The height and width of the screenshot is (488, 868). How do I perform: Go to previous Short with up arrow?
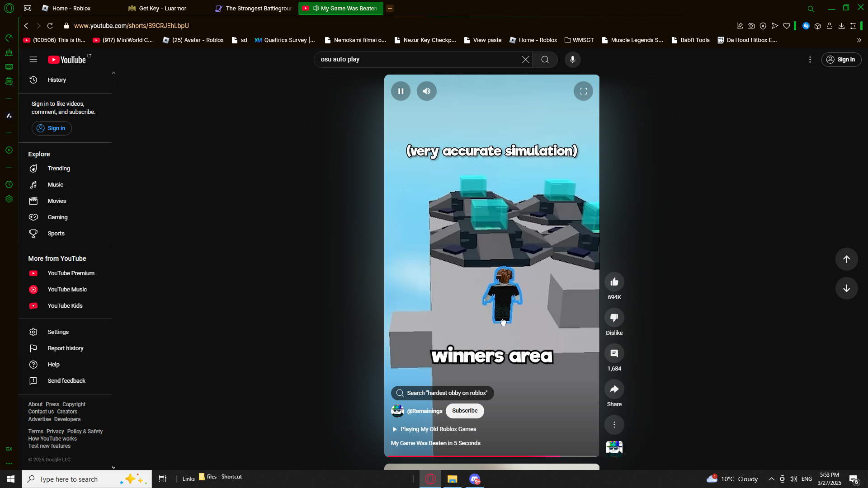click(x=847, y=259)
